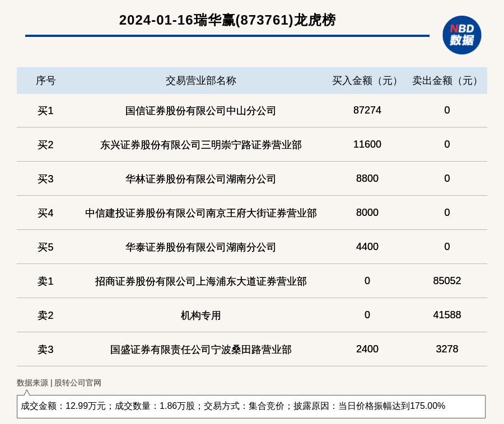The image size is (504, 424).
Task: Click the buy amount 0 in 卖2 row
Action: click(367, 315)
